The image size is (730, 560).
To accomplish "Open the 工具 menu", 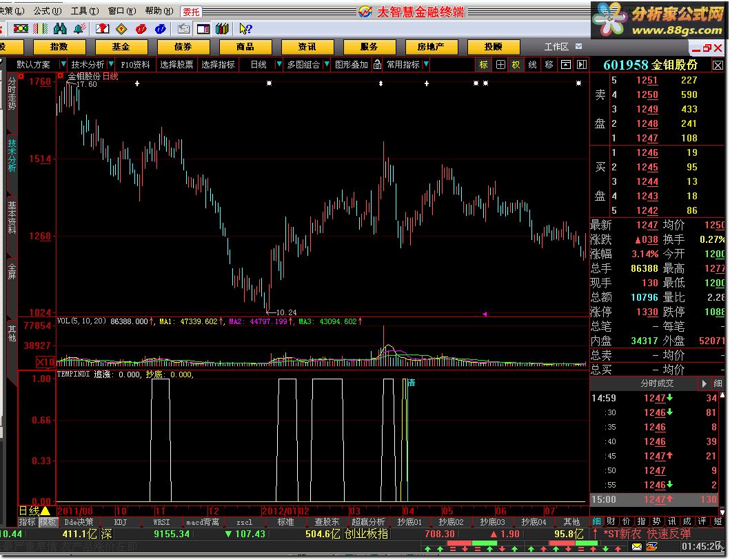I will click(84, 11).
